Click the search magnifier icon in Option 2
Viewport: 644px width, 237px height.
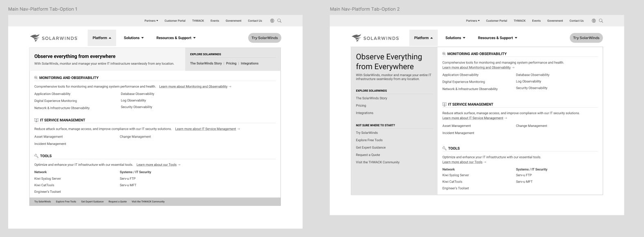pos(601,20)
